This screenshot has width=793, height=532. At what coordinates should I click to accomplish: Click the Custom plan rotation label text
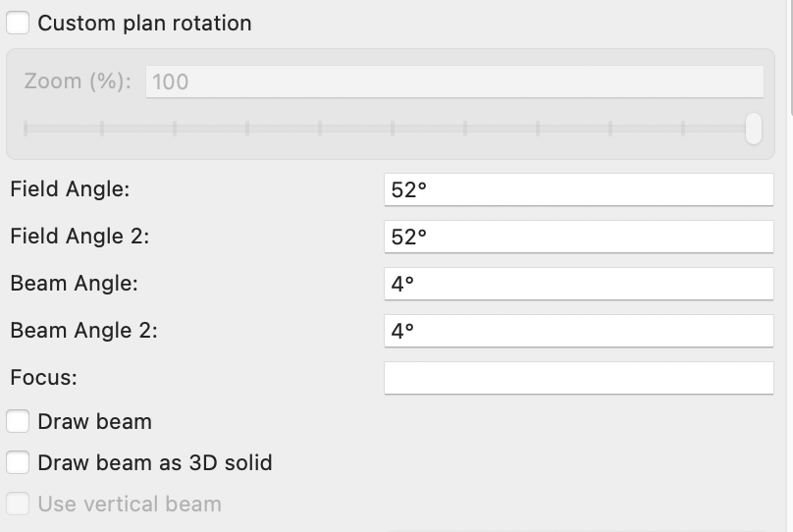(x=144, y=23)
